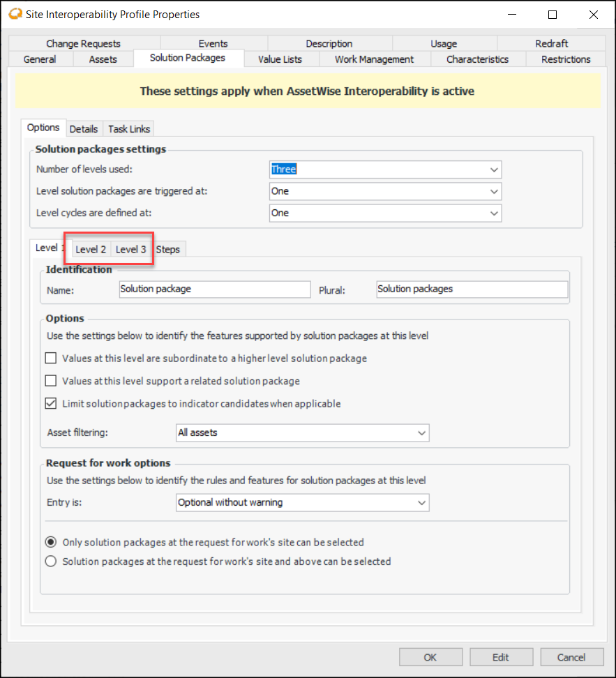Enable values support a related solution package
Image resolution: width=616 pixels, height=678 pixels.
point(51,381)
